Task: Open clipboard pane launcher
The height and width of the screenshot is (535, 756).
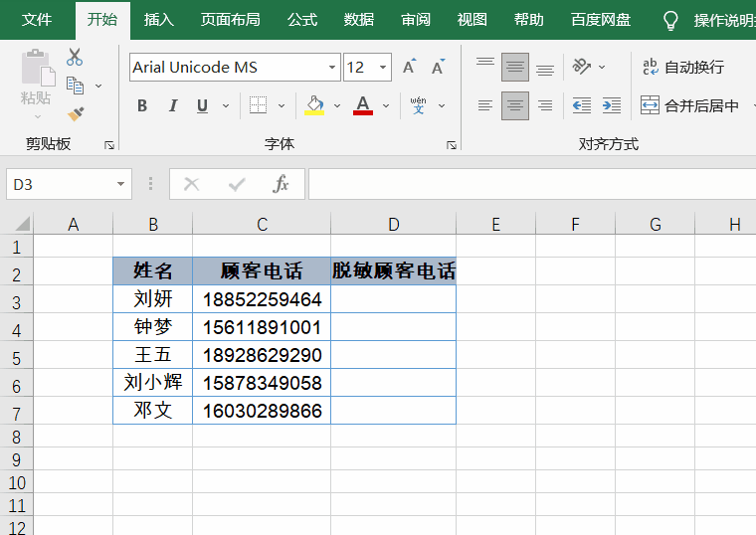Action: [x=109, y=145]
